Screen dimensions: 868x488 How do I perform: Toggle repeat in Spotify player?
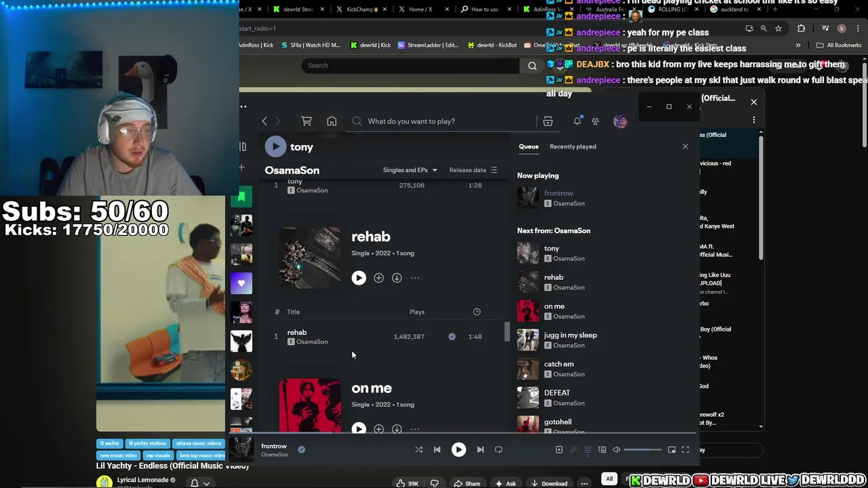[x=498, y=449]
